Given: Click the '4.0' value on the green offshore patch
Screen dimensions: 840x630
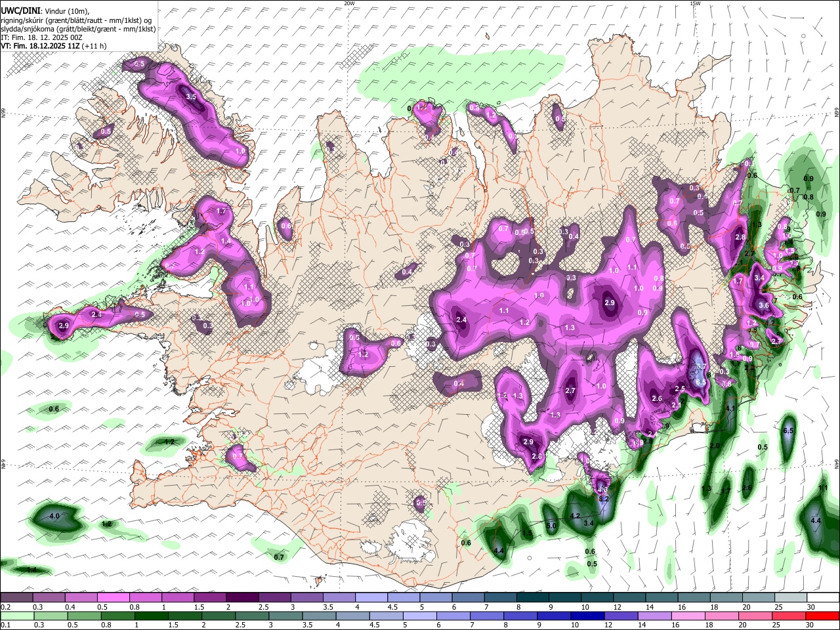Looking at the screenshot, I should (54, 516).
